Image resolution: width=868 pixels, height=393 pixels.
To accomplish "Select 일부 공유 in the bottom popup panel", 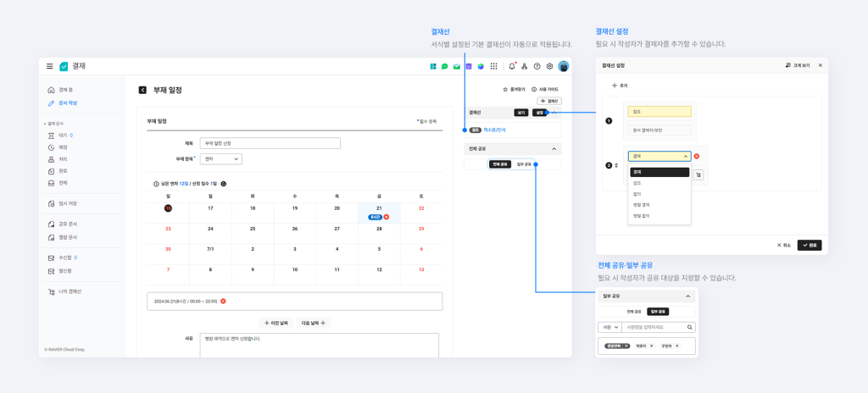I will click(659, 312).
